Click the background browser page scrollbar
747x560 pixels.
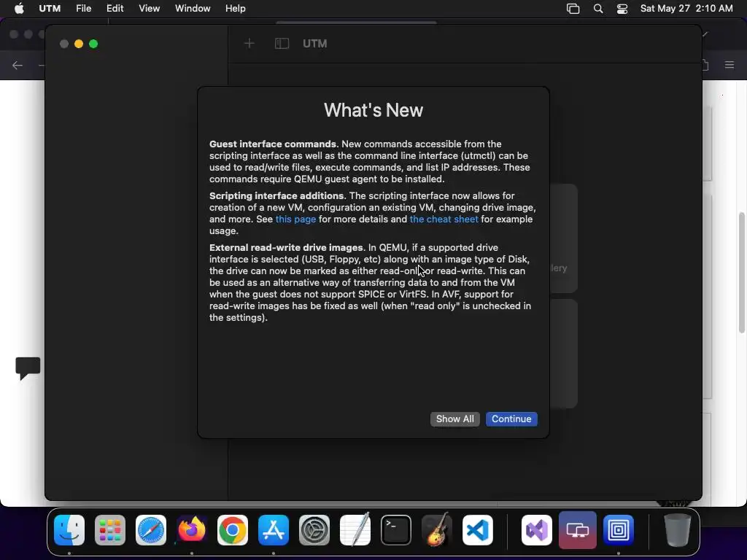click(742, 273)
